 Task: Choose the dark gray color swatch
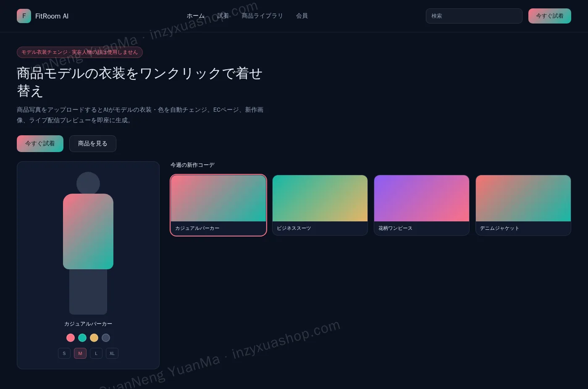[106, 338]
